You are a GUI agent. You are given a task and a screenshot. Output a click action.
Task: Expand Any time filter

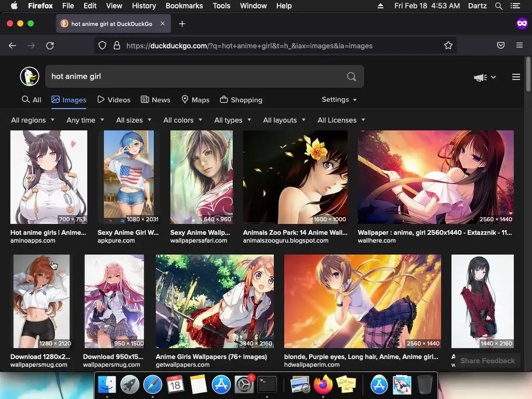tap(85, 120)
